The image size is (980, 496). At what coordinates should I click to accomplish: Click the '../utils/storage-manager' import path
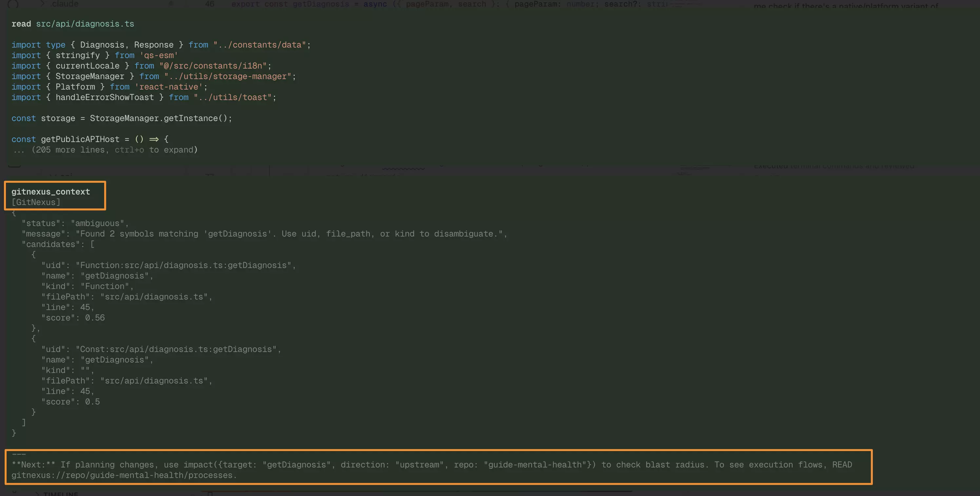tap(228, 76)
